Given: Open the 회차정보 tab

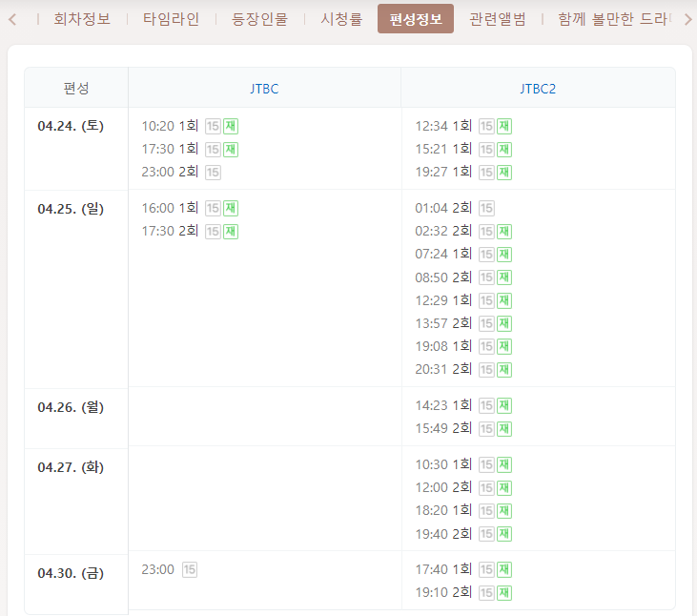Looking at the screenshot, I should [x=82, y=19].
